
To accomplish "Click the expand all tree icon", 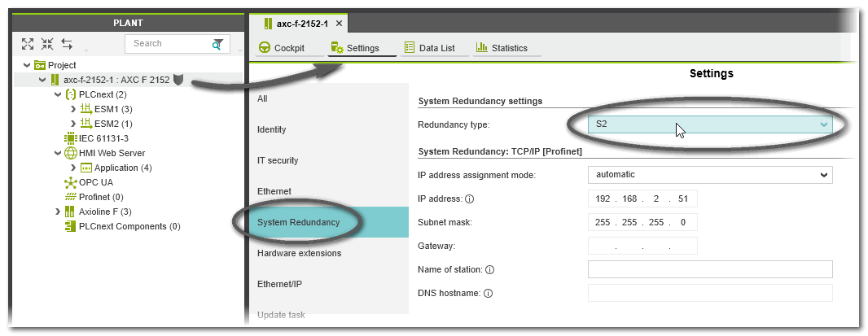I will pos(28,44).
